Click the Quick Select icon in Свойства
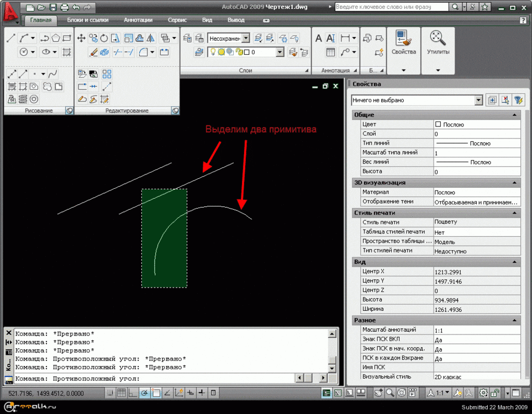Viewport: 532px width, 414px height. [x=518, y=100]
